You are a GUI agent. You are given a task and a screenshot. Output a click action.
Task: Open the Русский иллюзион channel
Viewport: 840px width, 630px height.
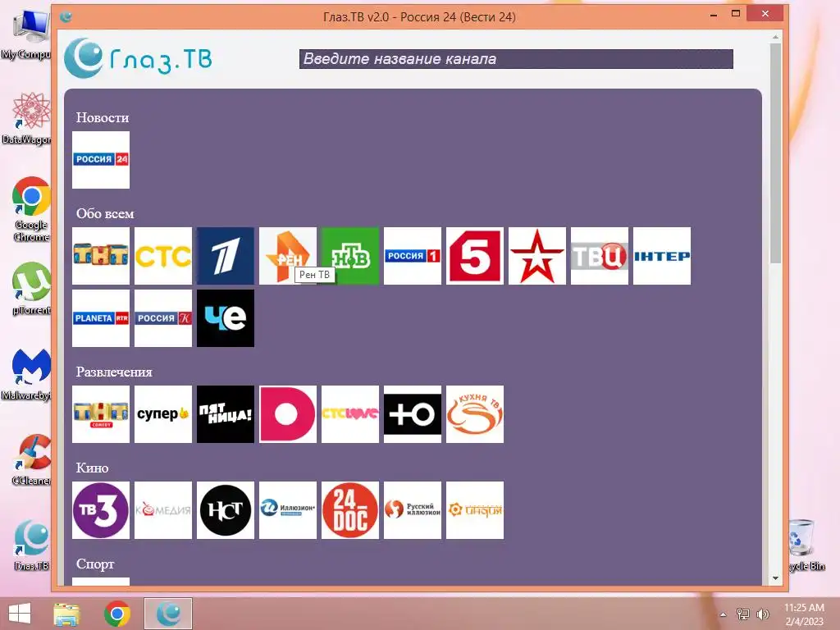coord(413,510)
